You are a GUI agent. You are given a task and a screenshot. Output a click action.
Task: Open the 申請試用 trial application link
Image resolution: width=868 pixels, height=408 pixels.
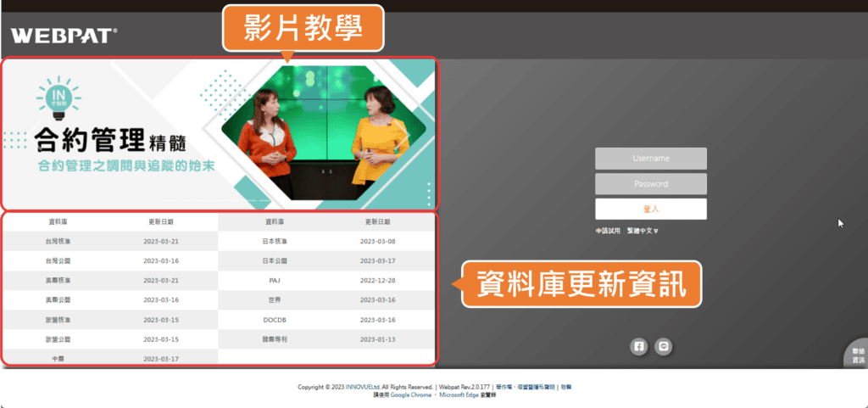[x=608, y=231]
